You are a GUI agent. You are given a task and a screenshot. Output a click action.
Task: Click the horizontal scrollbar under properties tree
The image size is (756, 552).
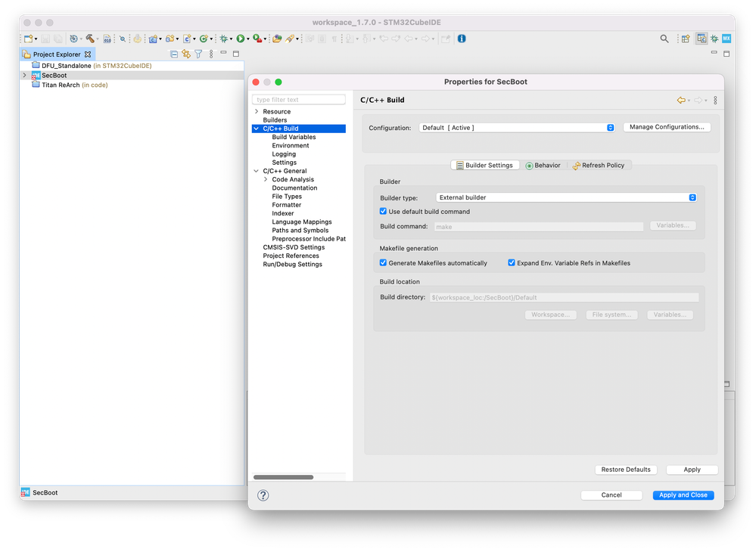coord(284,477)
